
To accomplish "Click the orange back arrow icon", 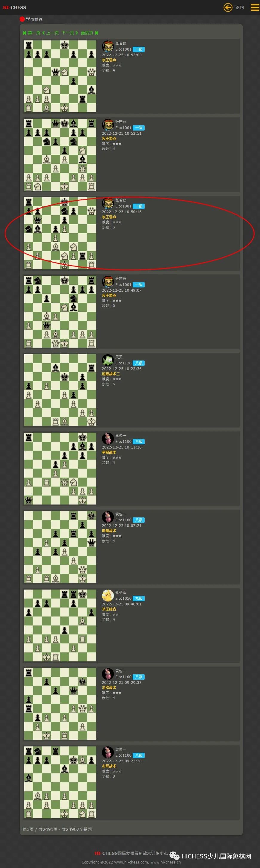I will [x=228, y=7].
